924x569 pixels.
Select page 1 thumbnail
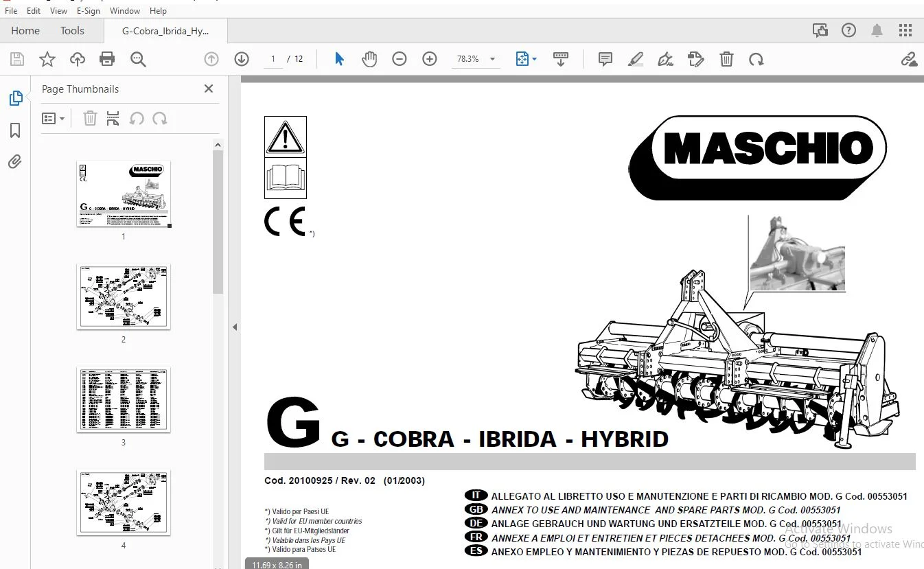tap(124, 194)
